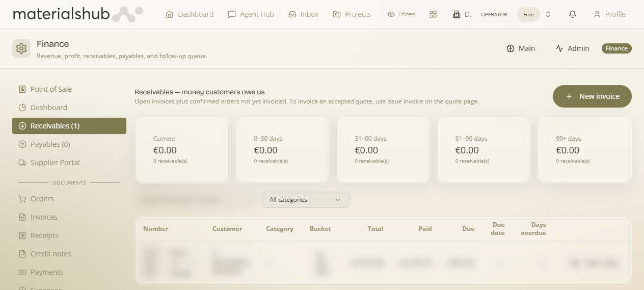Open the All categories dropdown
Image resolution: width=644 pixels, height=290 pixels.
[305, 200]
